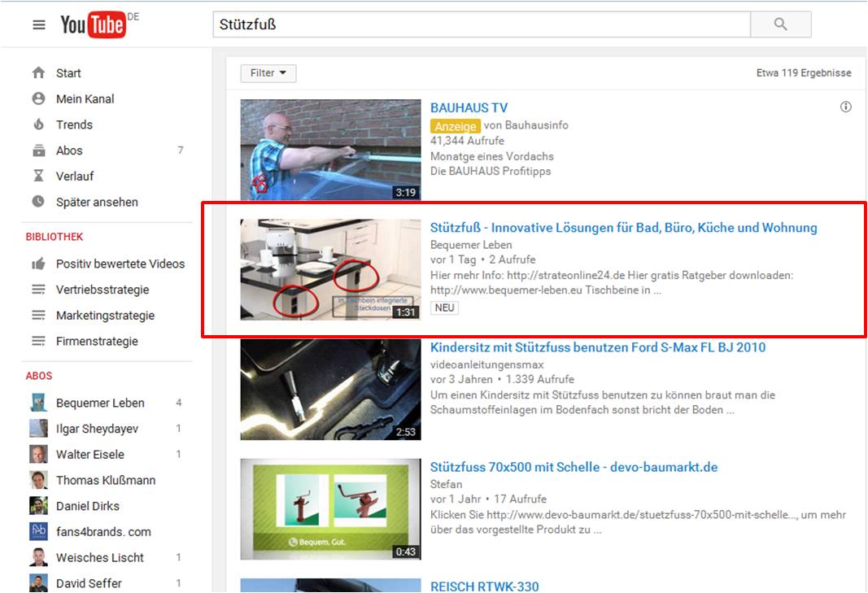Viewport: 868px width, 593px height.
Task: Click the ABOS section heading
Action: point(39,375)
